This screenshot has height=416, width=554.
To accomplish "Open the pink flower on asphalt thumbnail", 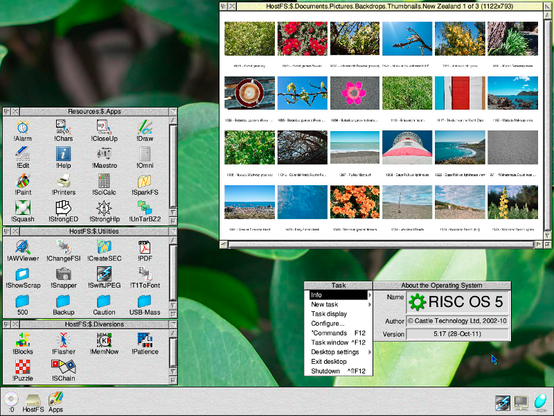I will [355, 93].
